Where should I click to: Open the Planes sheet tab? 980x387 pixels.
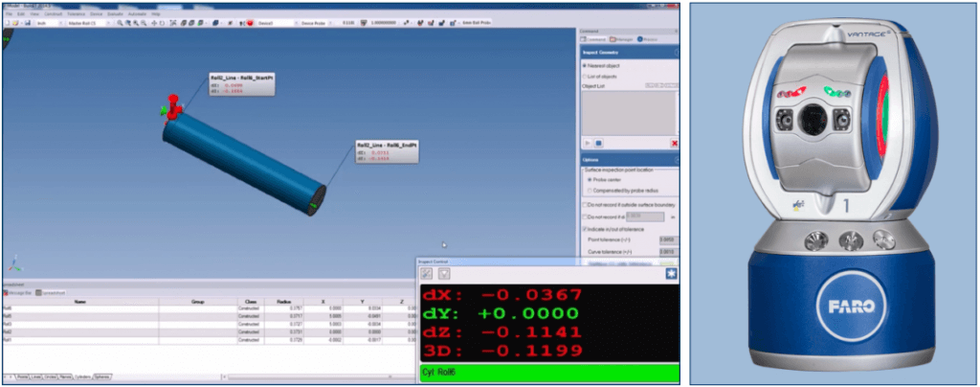coord(64,377)
